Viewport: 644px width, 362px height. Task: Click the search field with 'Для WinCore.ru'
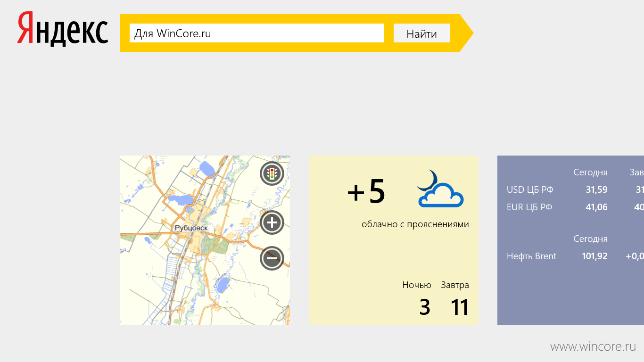pos(257,33)
